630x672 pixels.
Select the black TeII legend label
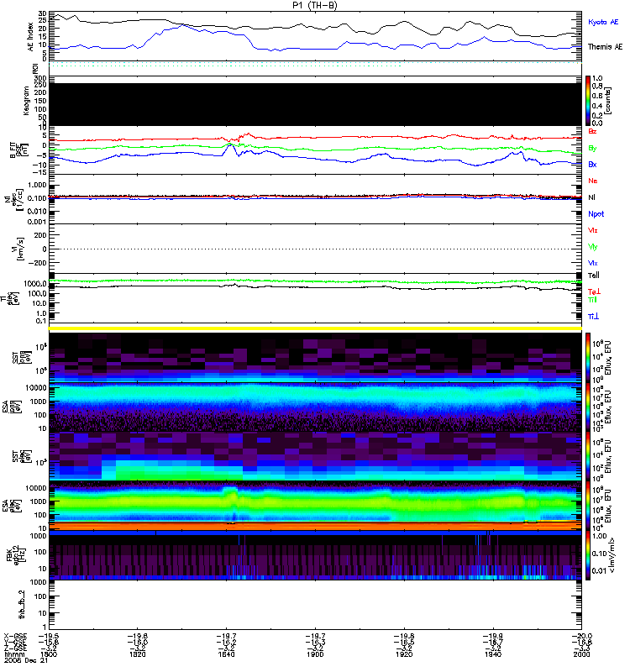[x=594, y=276]
